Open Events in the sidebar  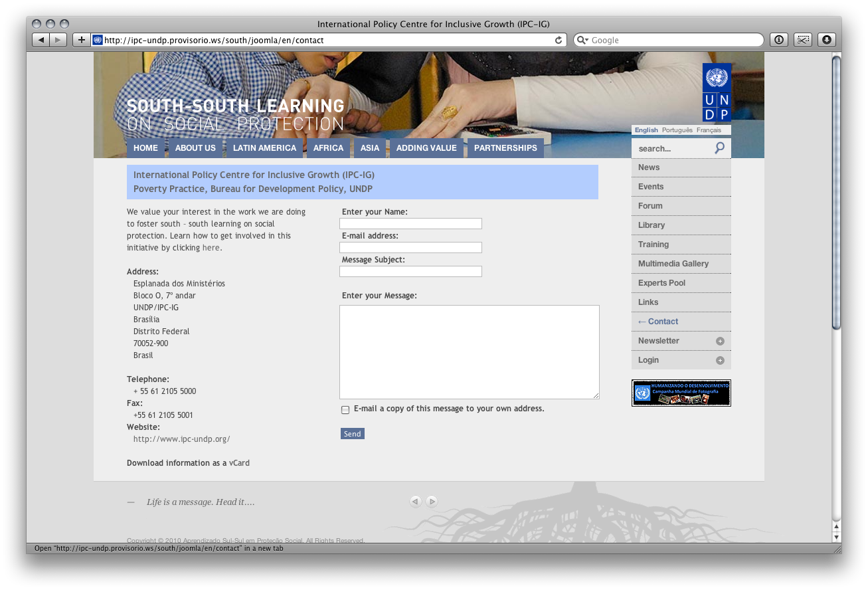pos(681,187)
